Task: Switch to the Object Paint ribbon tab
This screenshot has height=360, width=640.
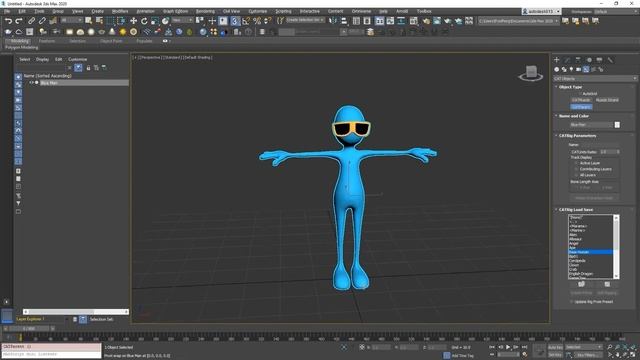Action: pyautogui.click(x=111, y=41)
